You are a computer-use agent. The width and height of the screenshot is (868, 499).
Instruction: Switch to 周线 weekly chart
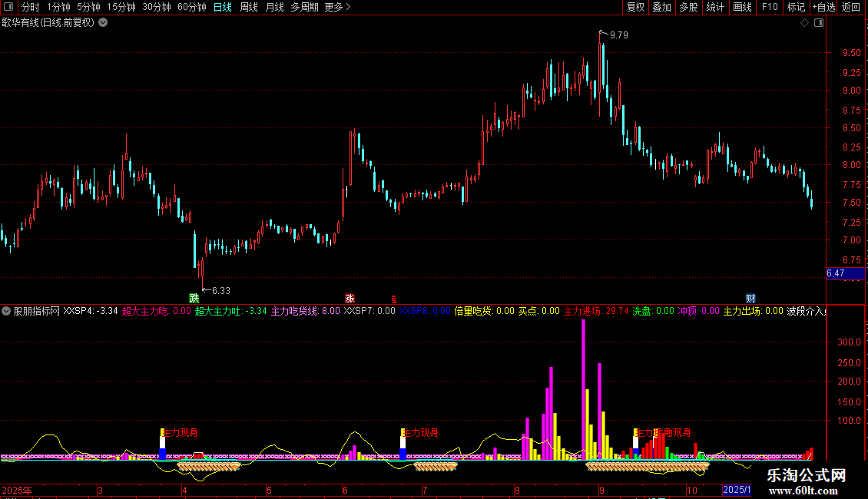(x=249, y=7)
